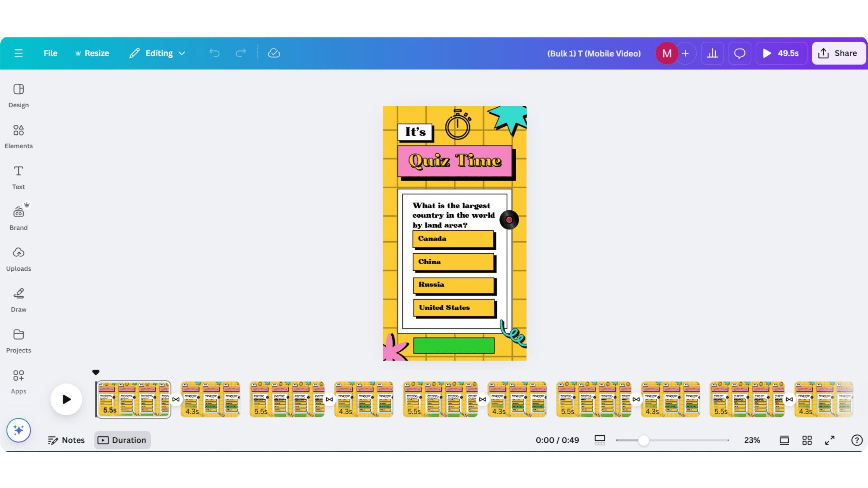Click the File menu
This screenshot has height=488, width=868.
coord(50,53)
